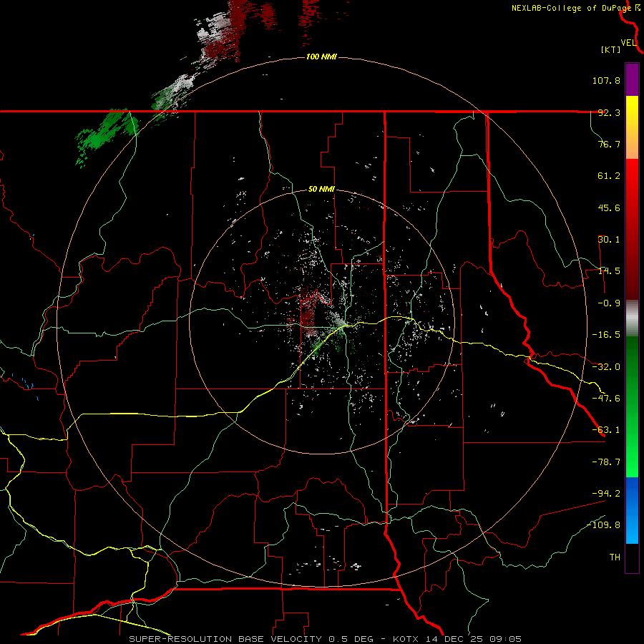
Task: Click the -47.6 legend value
Action: point(606,399)
